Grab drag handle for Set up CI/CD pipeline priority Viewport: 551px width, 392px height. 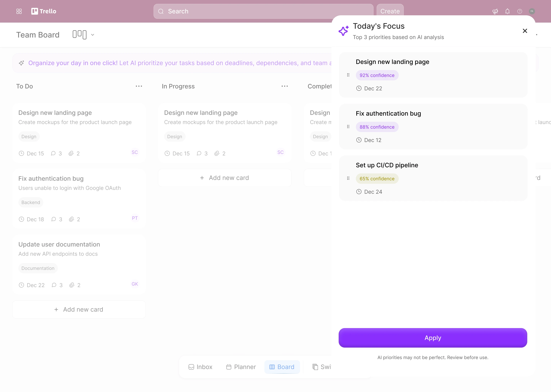[x=348, y=178]
